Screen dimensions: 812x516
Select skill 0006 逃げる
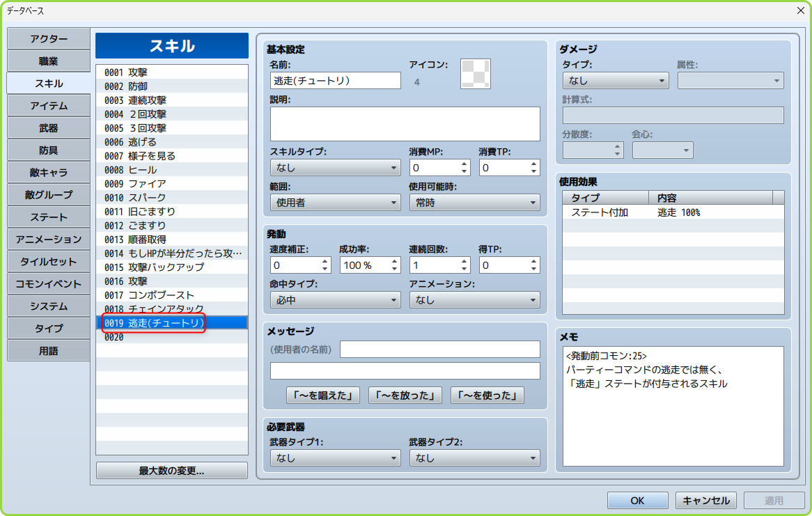(172, 142)
